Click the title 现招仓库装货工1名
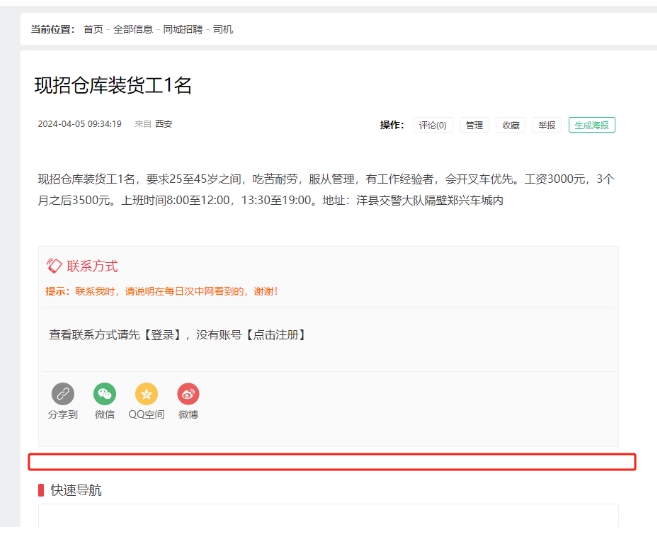The image size is (657, 546). [113, 86]
